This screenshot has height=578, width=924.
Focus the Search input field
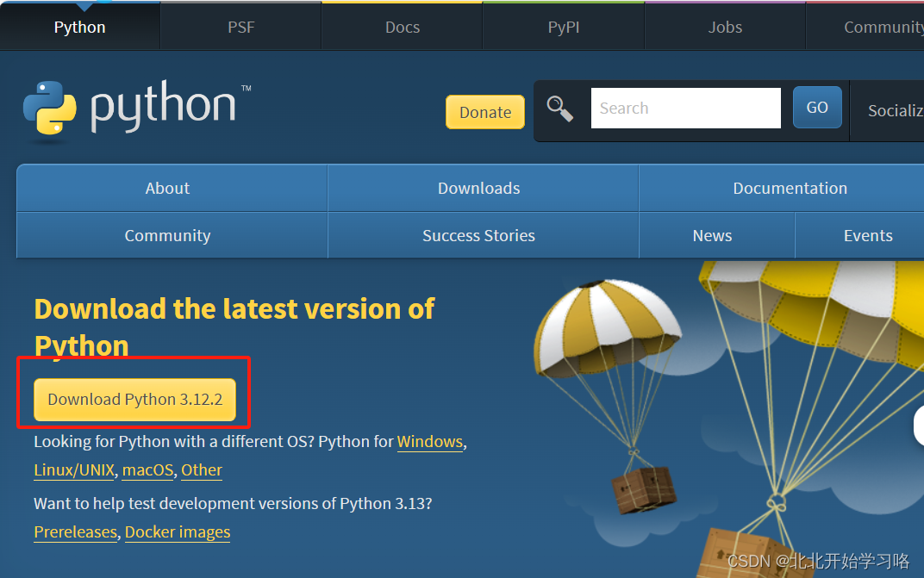(686, 108)
